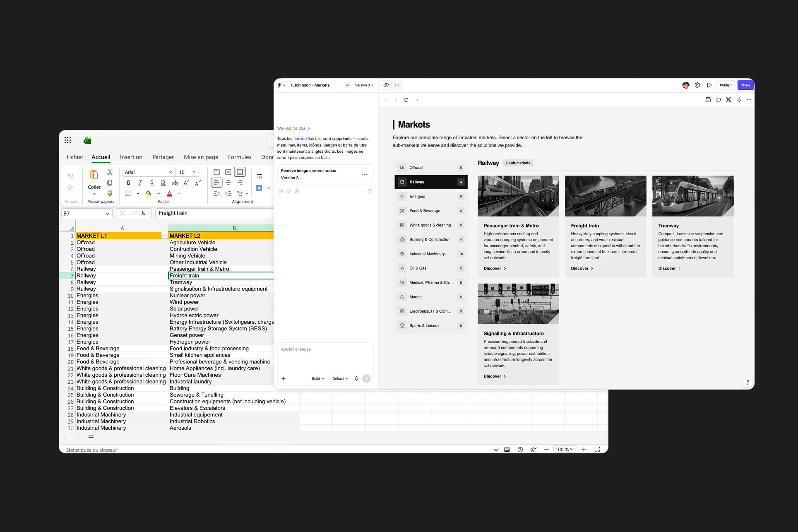Increase font size in Excel ribbon

tap(186, 183)
